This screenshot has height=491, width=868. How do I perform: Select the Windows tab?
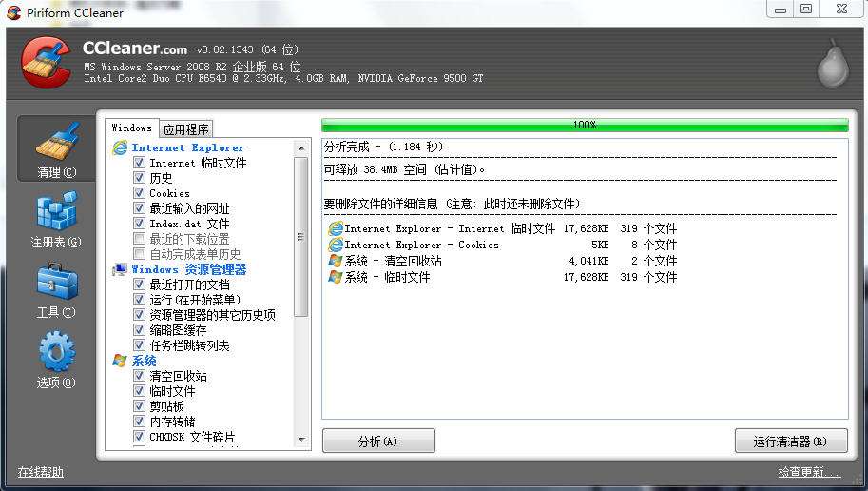[x=131, y=128]
